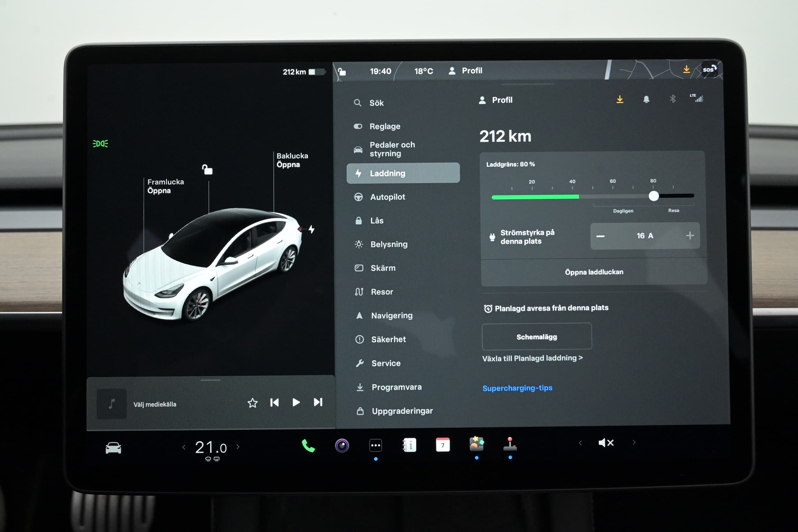Open the app launcher three-dots icon
Image resolution: width=798 pixels, height=532 pixels.
click(375, 445)
